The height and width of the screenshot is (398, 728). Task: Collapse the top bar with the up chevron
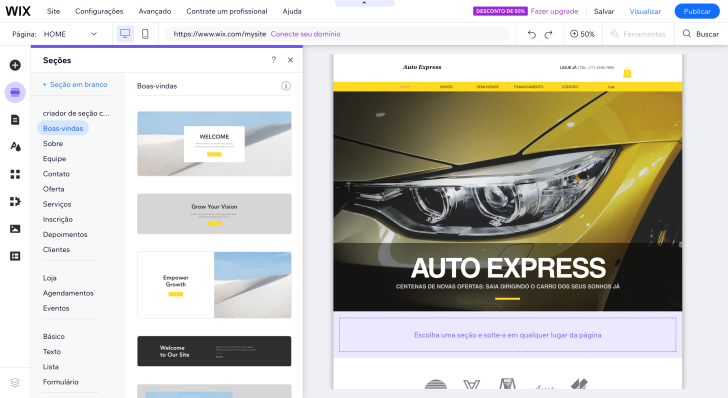[x=364, y=3]
